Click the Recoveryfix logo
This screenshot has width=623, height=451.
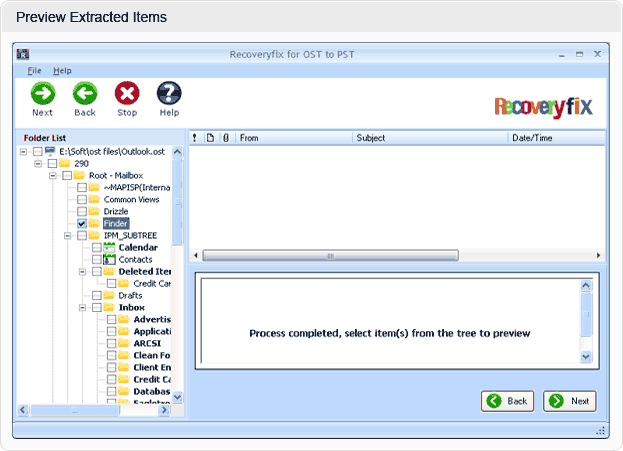[543, 107]
